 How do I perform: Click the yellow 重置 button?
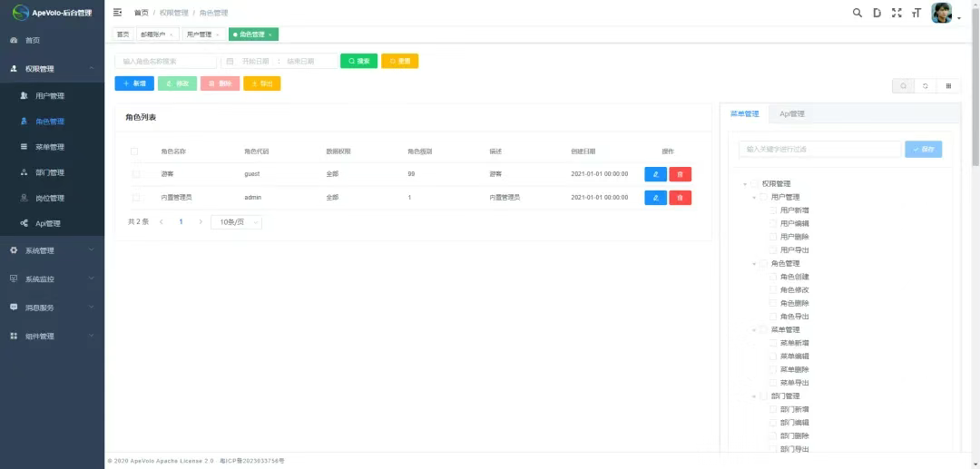pyautogui.click(x=399, y=61)
